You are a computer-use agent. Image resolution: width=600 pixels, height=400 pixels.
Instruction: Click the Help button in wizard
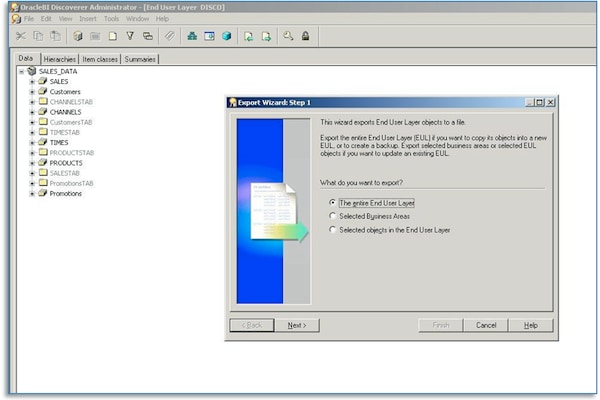tap(531, 325)
